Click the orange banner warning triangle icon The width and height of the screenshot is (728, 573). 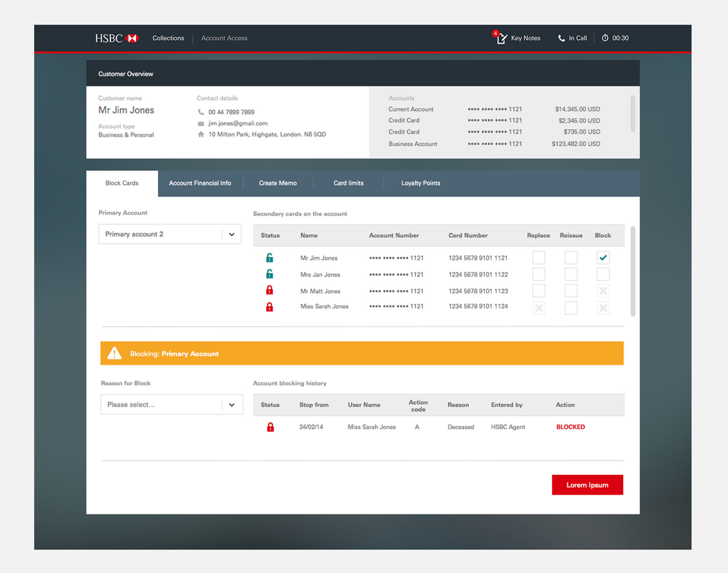coord(114,353)
